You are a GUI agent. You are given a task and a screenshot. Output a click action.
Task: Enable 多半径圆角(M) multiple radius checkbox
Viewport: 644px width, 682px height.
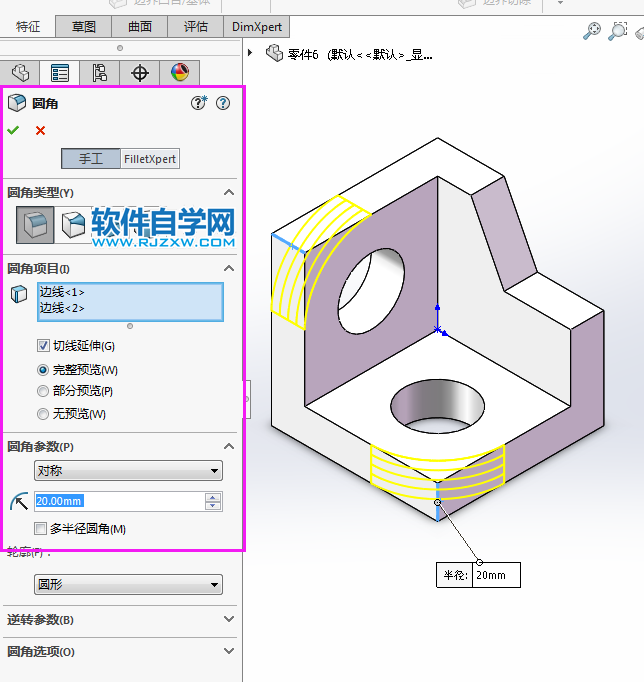(x=40, y=528)
